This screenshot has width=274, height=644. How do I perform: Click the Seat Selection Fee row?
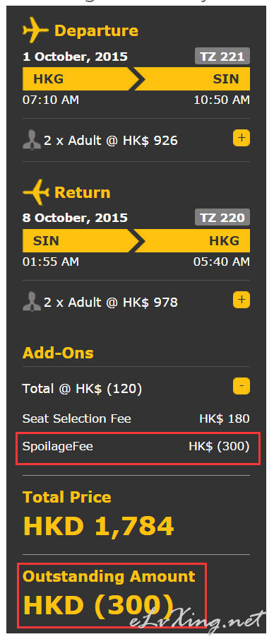[x=136, y=419]
